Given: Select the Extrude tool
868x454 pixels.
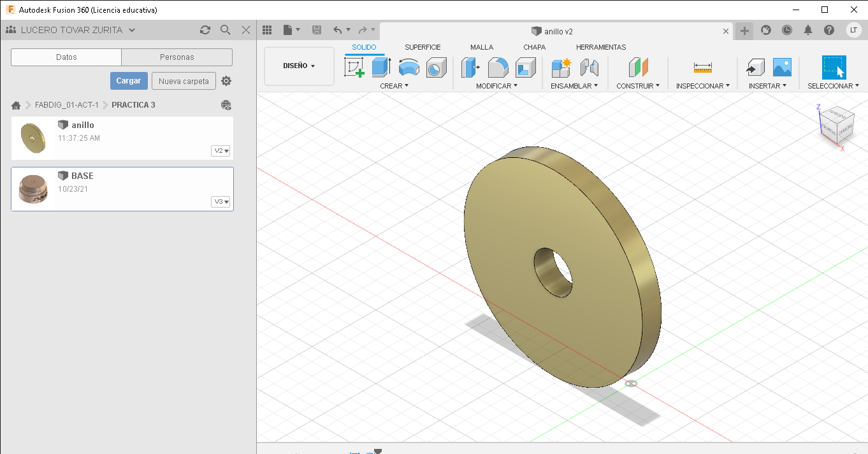Looking at the screenshot, I should 381,67.
